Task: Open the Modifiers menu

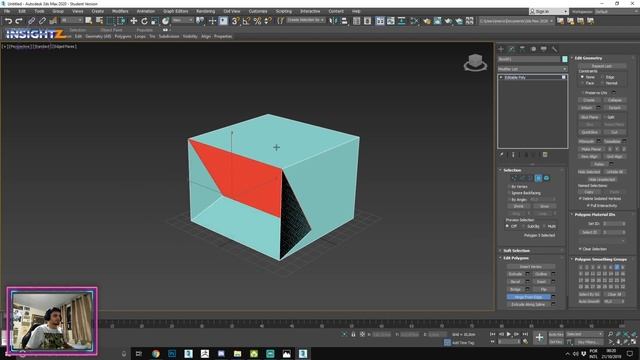Action: click(120, 11)
